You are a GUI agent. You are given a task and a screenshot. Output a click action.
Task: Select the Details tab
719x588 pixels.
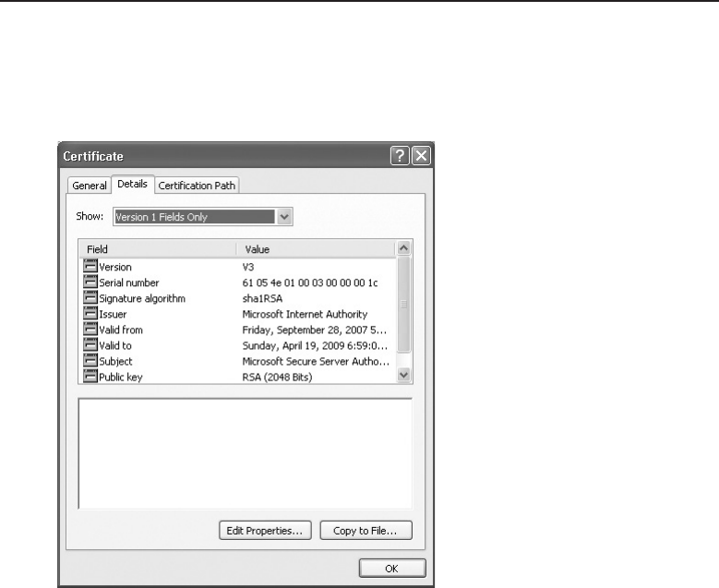coord(133,184)
